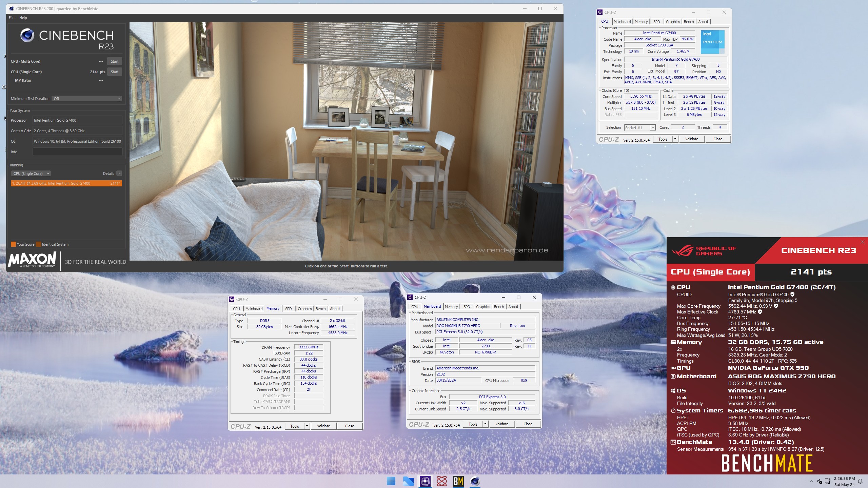Click Tools button in Memory CPU-Z window

coord(295,426)
